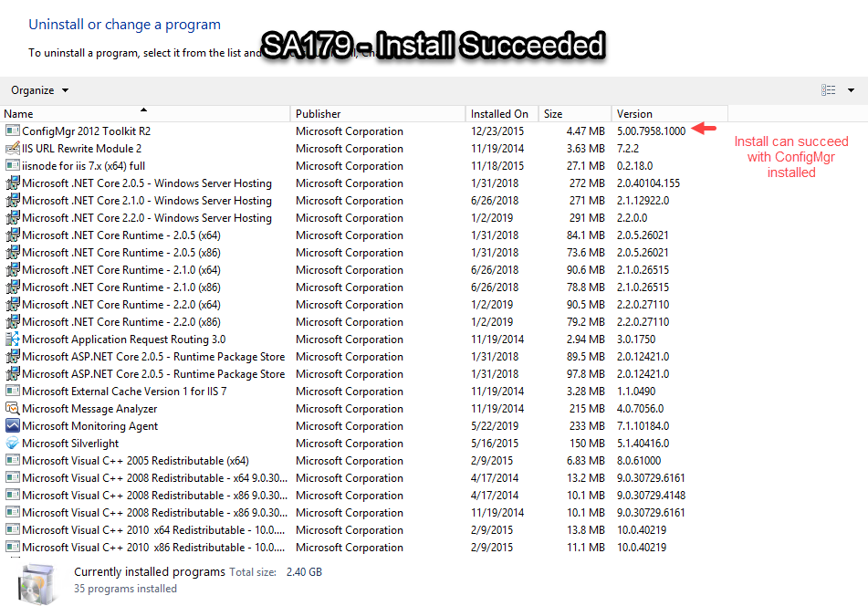Click the Microsoft Application Request Routing 3.0 icon

(x=10, y=339)
